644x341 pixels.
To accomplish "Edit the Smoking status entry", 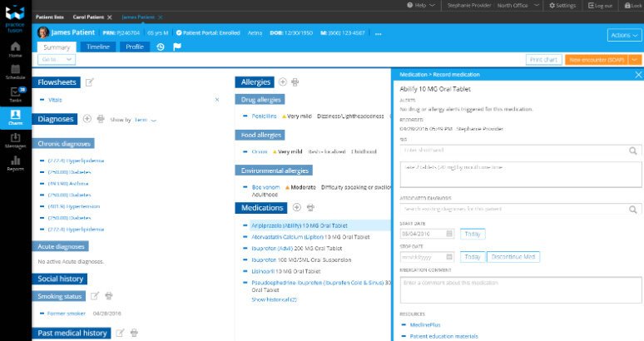I will coord(94,296).
